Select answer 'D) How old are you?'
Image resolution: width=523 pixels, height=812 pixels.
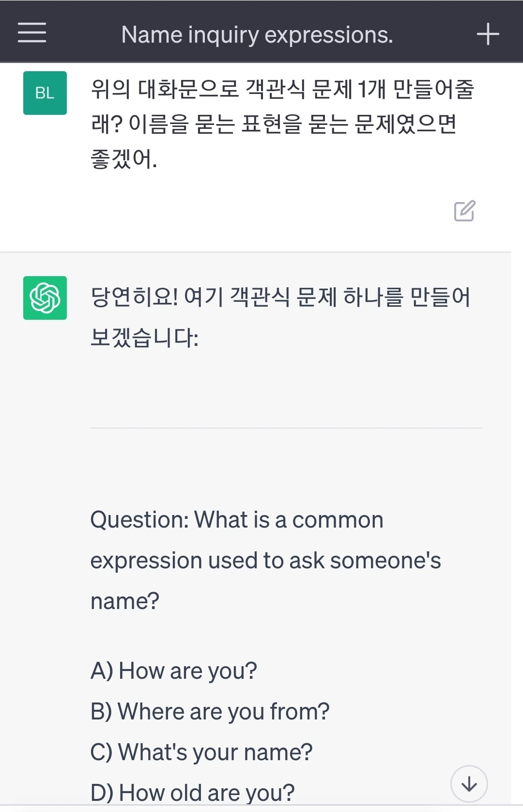click(192, 793)
